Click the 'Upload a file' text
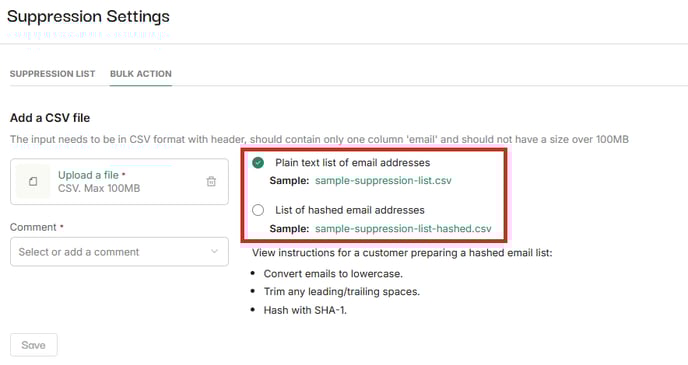This screenshot has height=365, width=688. [x=88, y=175]
